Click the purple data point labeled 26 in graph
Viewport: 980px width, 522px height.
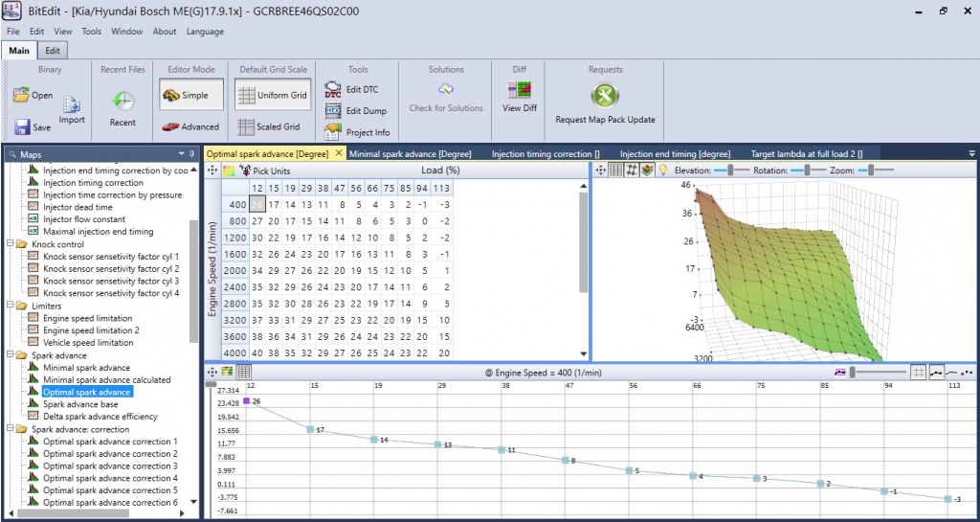coord(247,400)
